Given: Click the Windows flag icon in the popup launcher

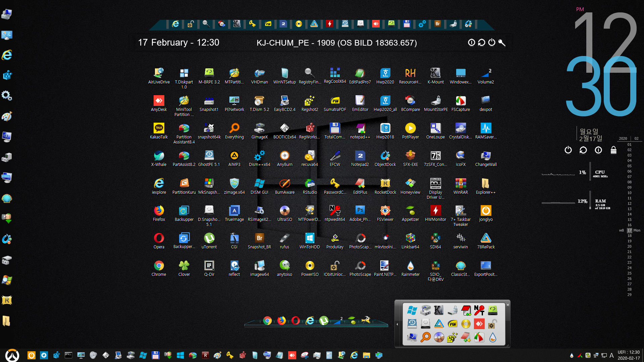Looking at the screenshot, I should 412,310.
